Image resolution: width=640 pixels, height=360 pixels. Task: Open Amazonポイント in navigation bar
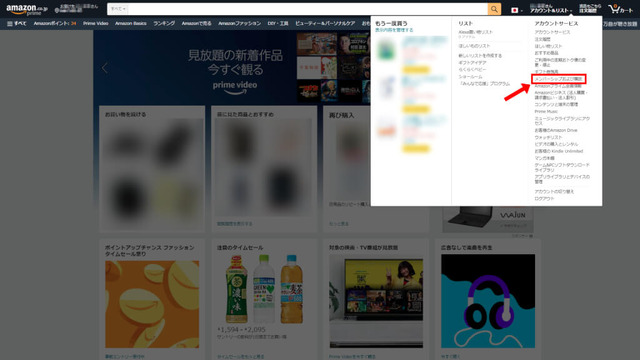pos(55,24)
